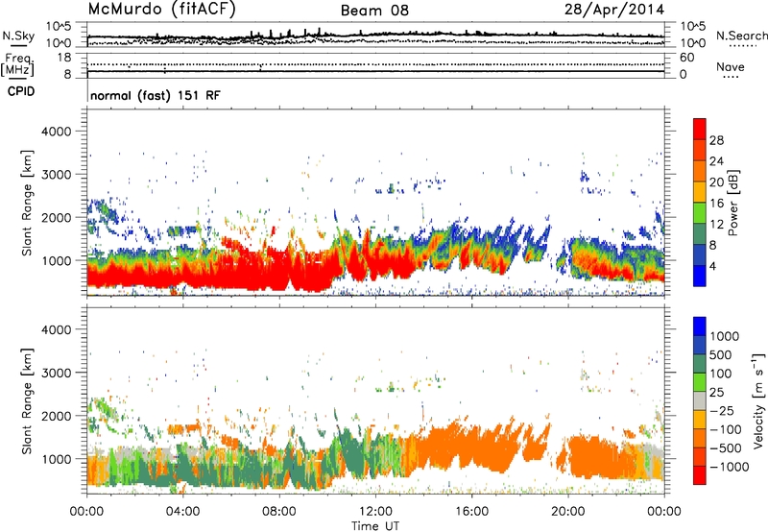The width and height of the screenshot is (768, 532).
Task: Click the Nave legend label
Action: click(x=730, y=67)
